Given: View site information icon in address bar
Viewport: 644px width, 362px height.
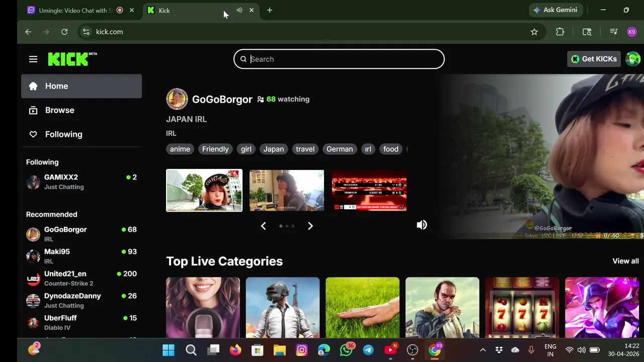Looking at the screenshot, I should [86, 32].
